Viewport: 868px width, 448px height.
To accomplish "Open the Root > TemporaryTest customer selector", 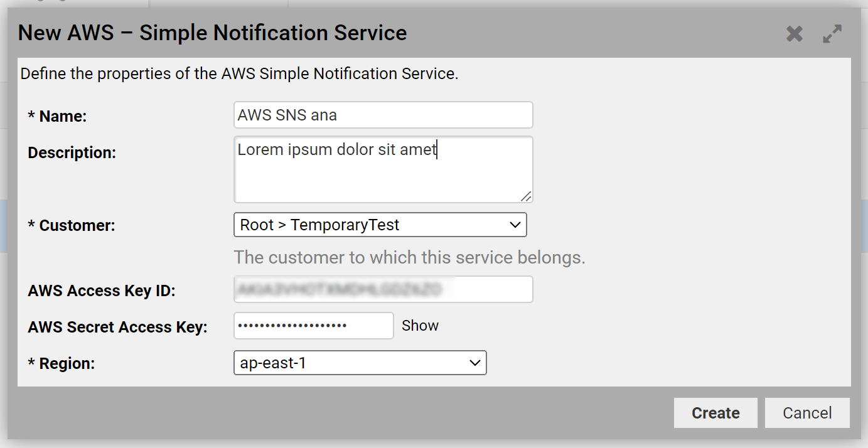I will 380,225.
